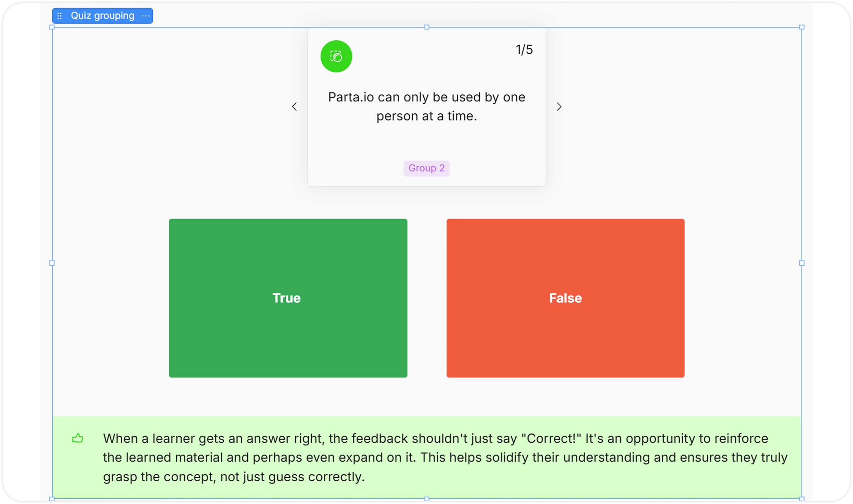Click the top-center resize handle of the block
This screenshot has height=504, width=853.
coord(427,27)
